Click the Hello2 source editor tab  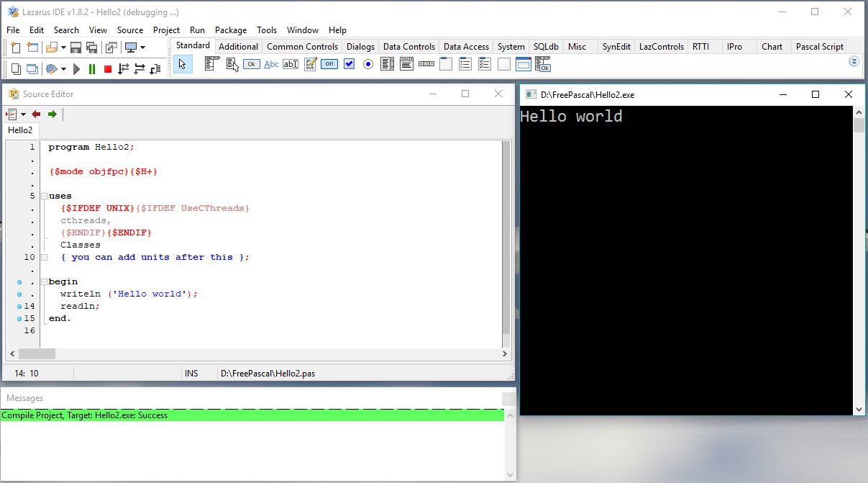click(x=20, y=130)
